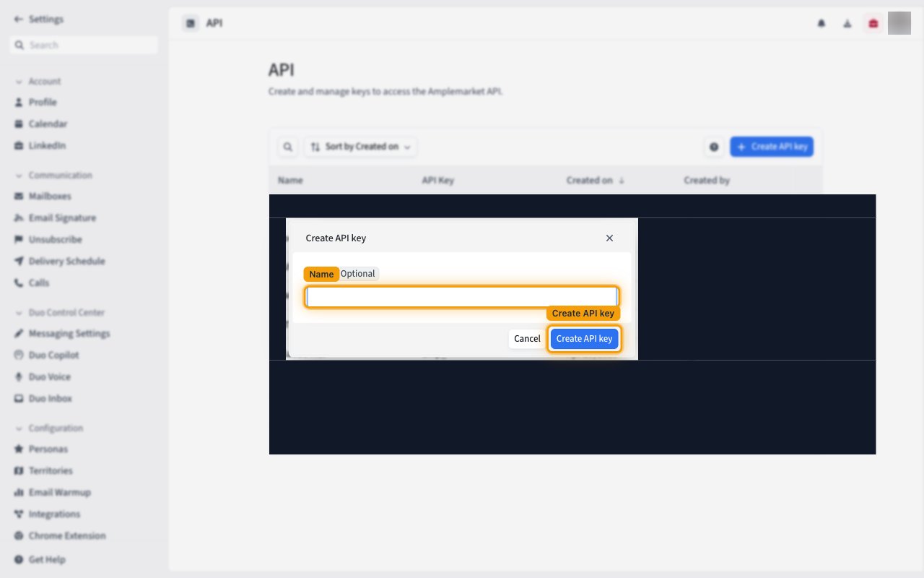Open Profile settings
The width and height of the screenshot is (924, 578).
(43, 103)
